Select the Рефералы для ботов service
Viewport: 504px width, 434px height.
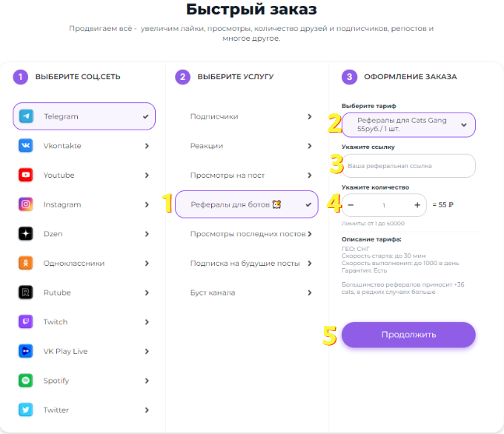point(247,204)
